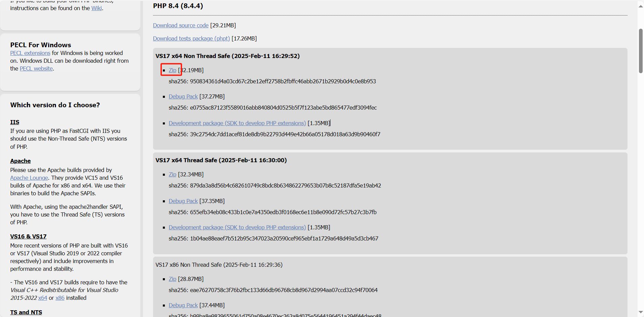Open x64 Visual C++ Redistributable link
Screen dimensions: 644x317
click(x=42, y=298)
